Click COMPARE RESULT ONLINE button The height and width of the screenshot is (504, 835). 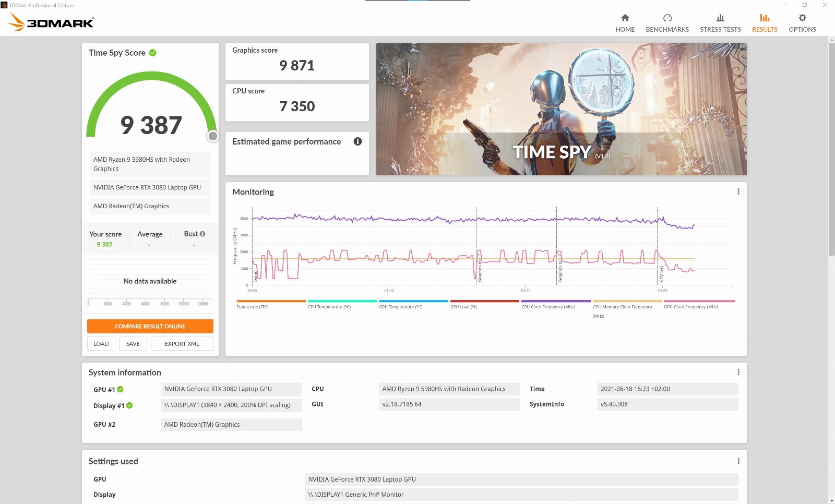click(150, 326)
